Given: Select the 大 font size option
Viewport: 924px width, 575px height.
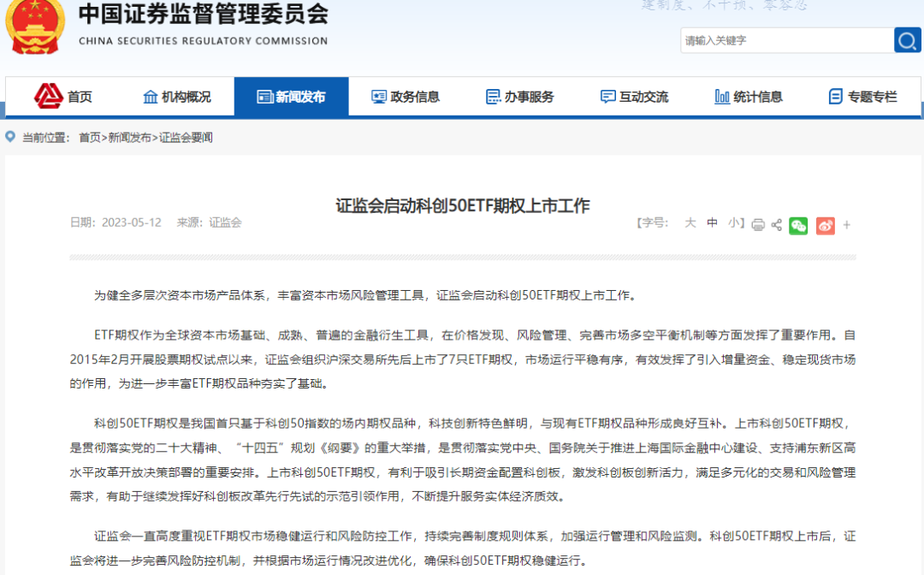Looking at the screenshot, I should (x=690, y=222).
